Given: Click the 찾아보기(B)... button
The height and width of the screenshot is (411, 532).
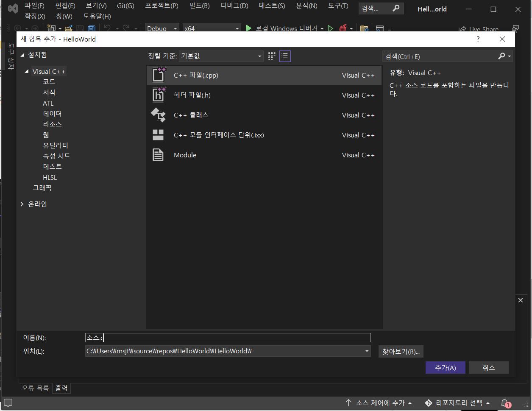Looking at the screenshot, I should point(401,351).
